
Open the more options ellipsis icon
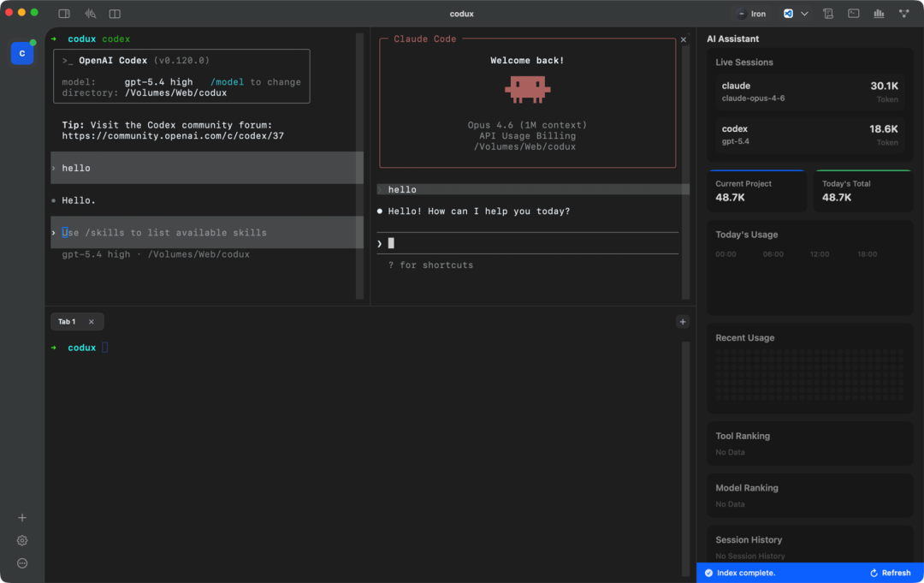[x=22, y=563]
